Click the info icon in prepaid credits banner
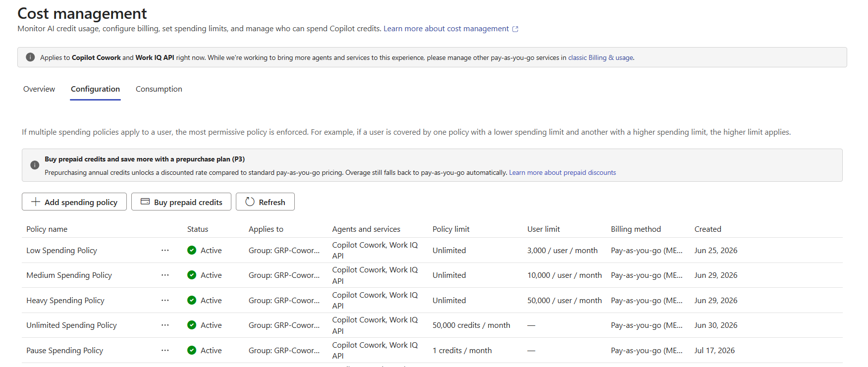The width and height of the screenshot is (868, 367). 35,165
